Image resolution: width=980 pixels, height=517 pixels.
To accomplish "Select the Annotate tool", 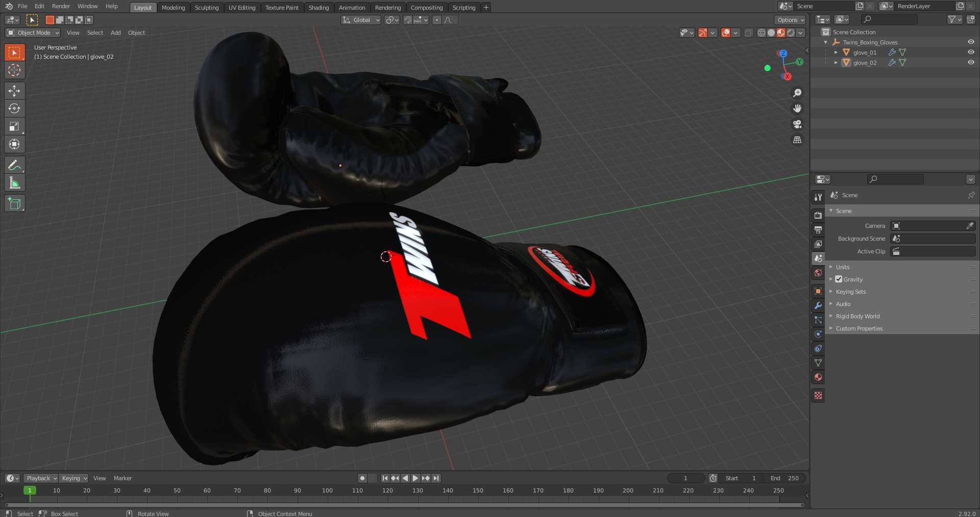I will pyautogui.click(x=14, y=165).
